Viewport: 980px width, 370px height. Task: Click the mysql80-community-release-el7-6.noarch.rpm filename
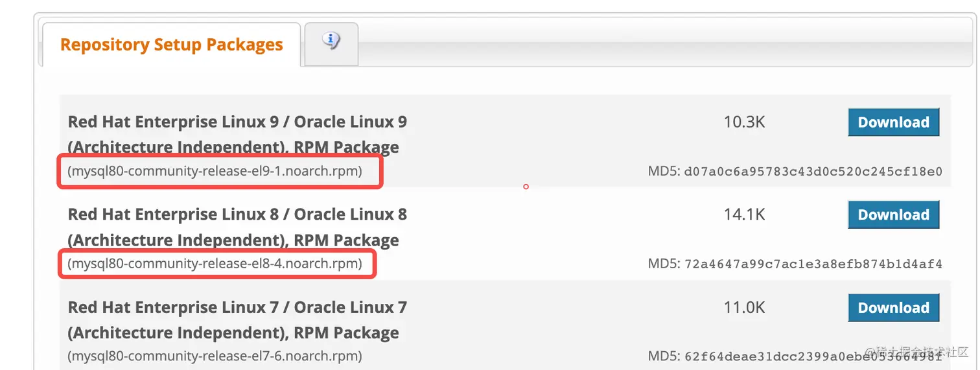(215, 356)
